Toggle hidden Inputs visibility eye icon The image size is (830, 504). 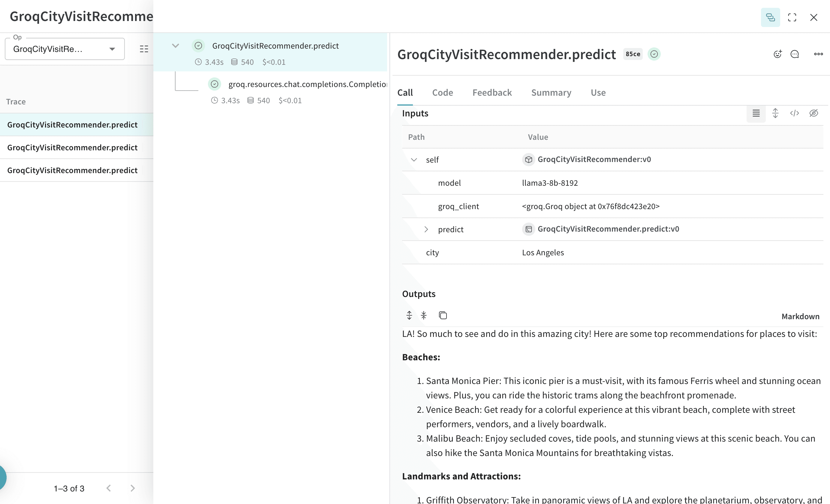813,113
